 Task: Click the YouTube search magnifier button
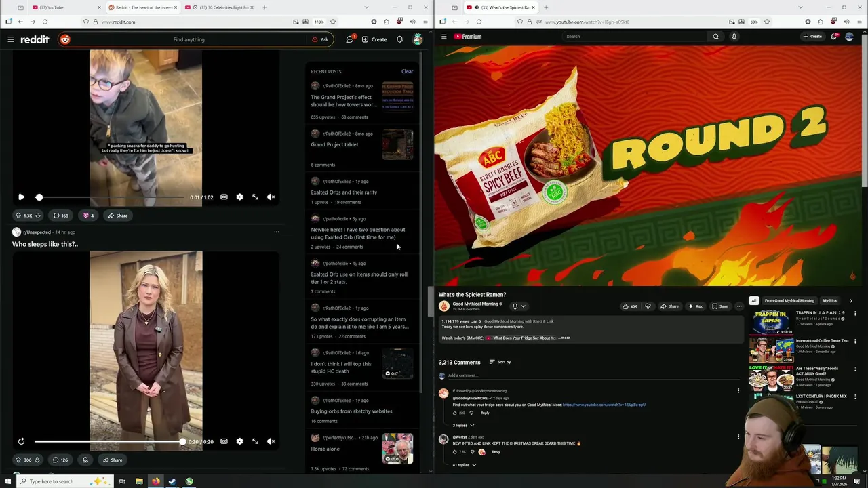pyautogui.click(x=715, y=37)
